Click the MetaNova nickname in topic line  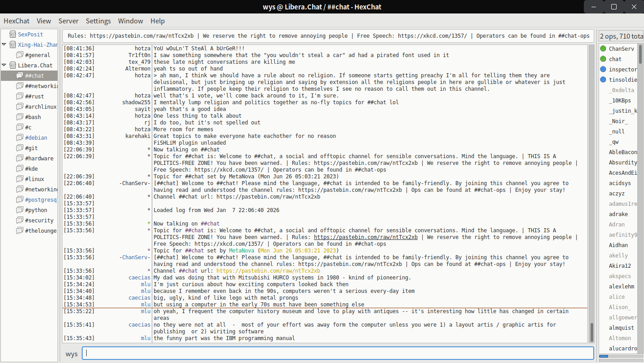(x=242, y=251)
